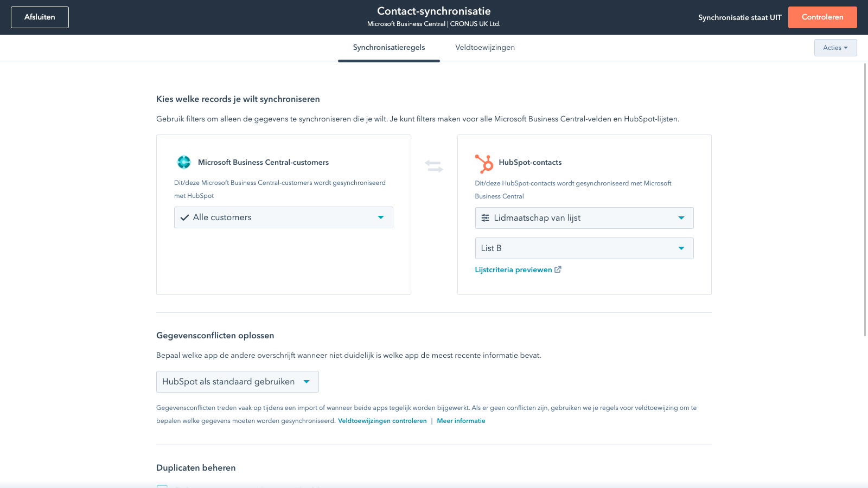Click the Veldtoewijzingen controleren link
868x488 pixels.
coord(382,420)
